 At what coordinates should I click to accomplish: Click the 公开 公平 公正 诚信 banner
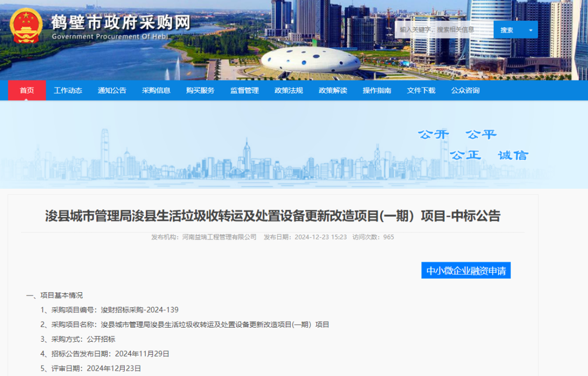pos(473,144)
